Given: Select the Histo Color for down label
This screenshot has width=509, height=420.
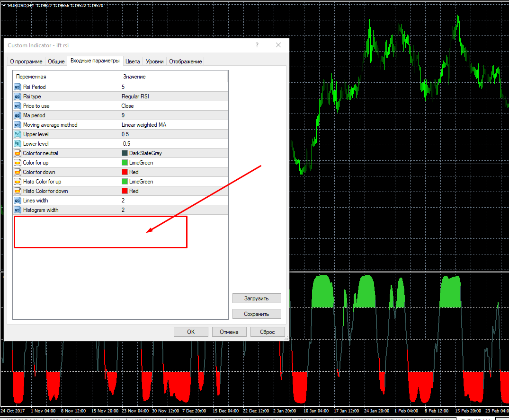Looking at the screenshot, I should click(x=45, y=191).
